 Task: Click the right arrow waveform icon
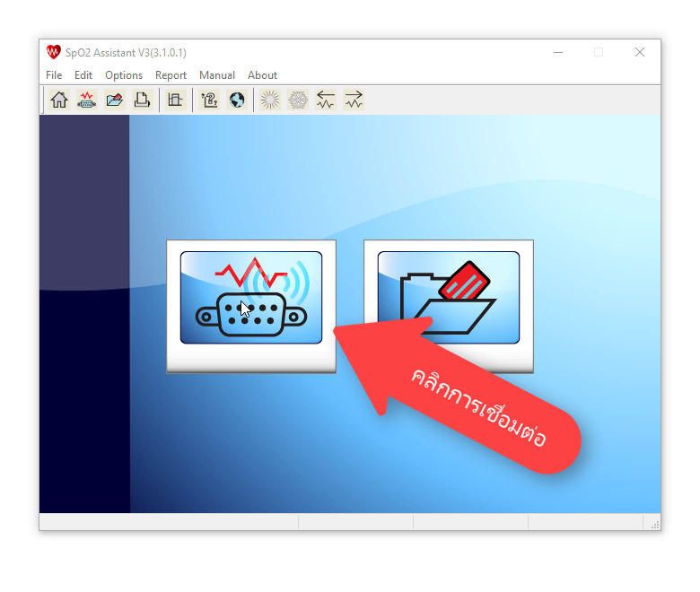click(354, 100)
